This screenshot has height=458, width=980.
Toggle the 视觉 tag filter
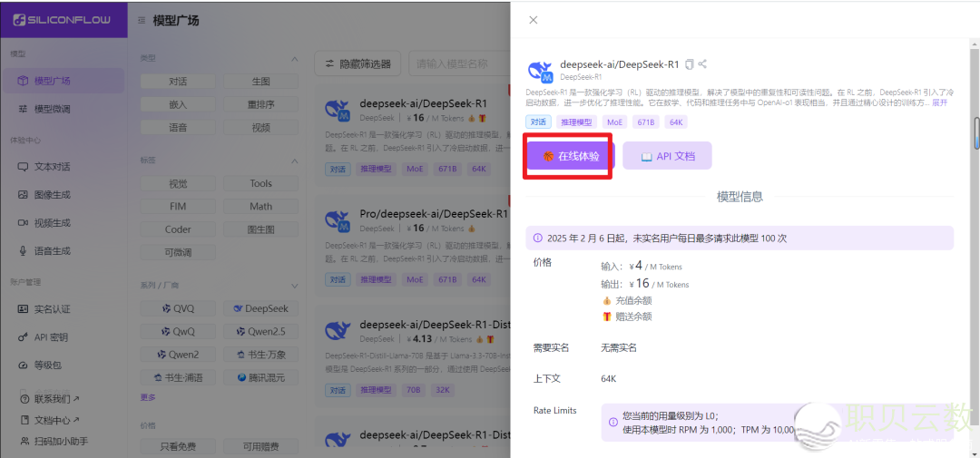[x=178, y=183]
